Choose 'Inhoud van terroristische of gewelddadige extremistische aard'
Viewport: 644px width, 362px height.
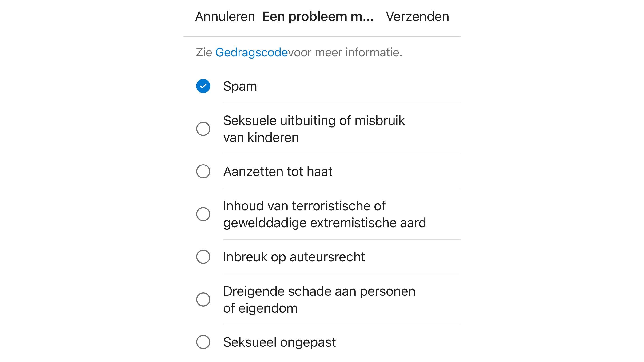coord(203,214)
